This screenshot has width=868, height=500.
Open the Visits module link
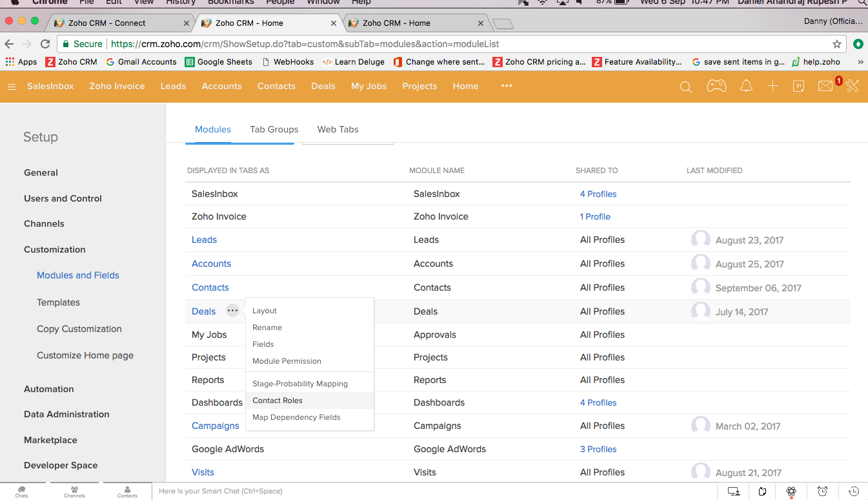coord(203,472)
